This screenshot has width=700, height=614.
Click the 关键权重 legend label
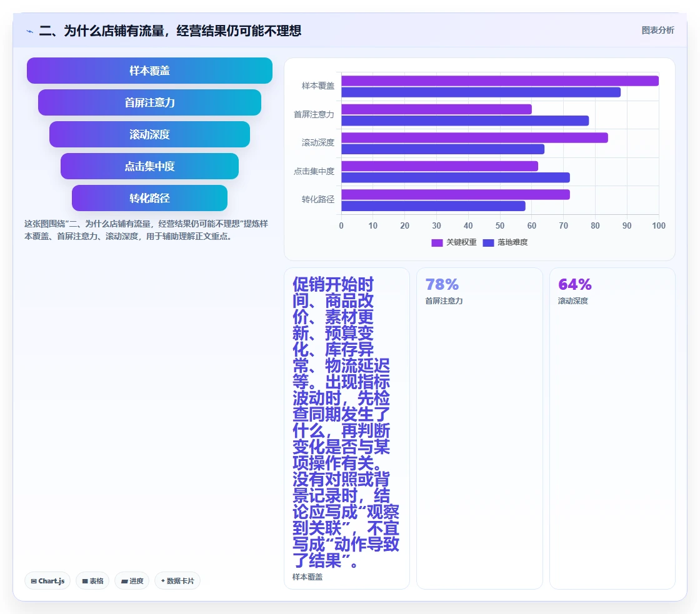(x=461, y=242)
